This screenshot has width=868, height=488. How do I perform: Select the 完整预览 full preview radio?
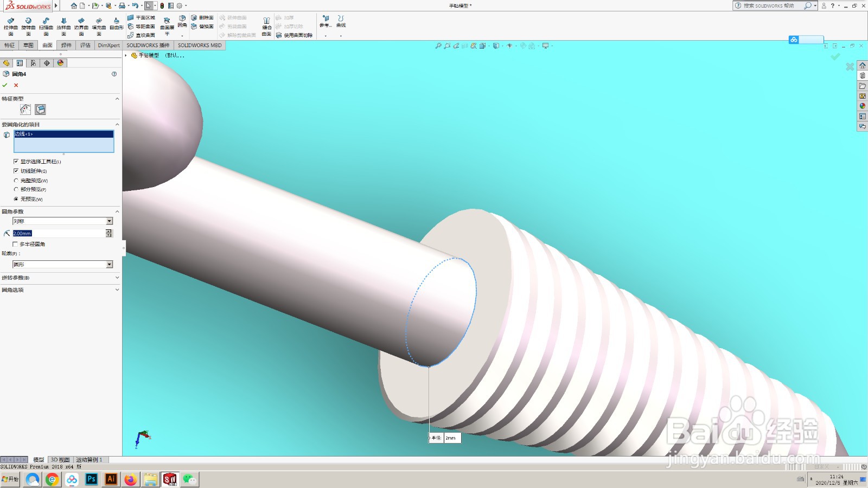tap(16, 181)
